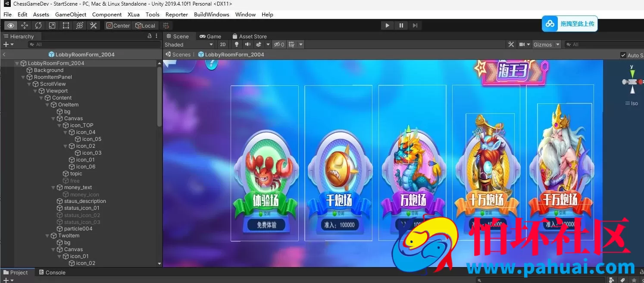The image size is (644, 283).
Task: Lock the Hierarchy panel
Action: coord(150,36)
